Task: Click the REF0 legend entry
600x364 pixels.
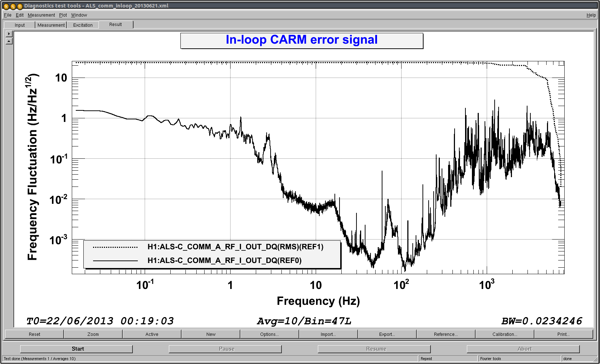Action: [x=197, y=260]
